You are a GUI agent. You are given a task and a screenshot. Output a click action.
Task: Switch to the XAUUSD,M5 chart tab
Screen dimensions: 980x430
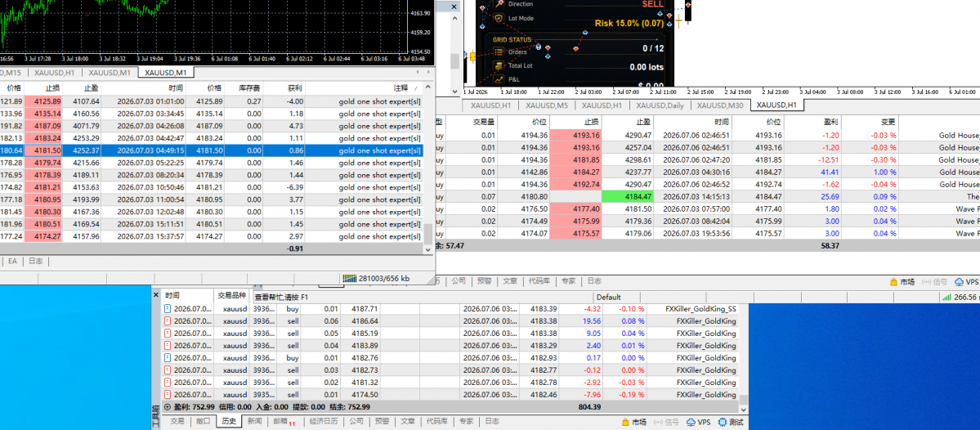pos(546,105)
